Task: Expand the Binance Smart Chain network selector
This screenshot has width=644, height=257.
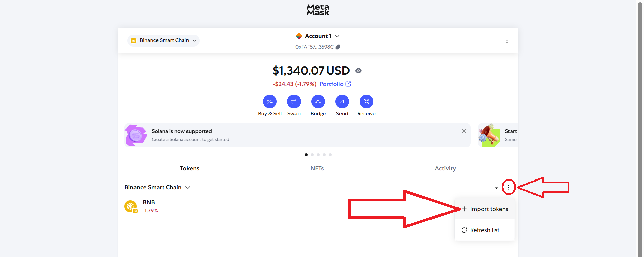Action: pos(163,40)
